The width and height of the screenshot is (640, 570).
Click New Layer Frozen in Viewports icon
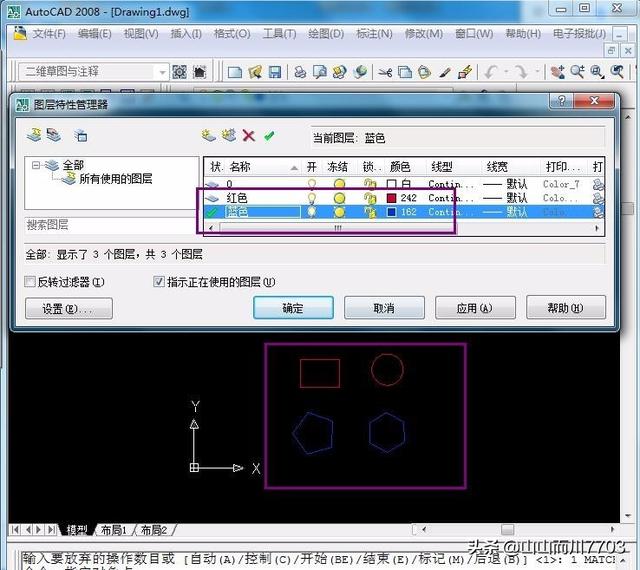tap(229, 135)
